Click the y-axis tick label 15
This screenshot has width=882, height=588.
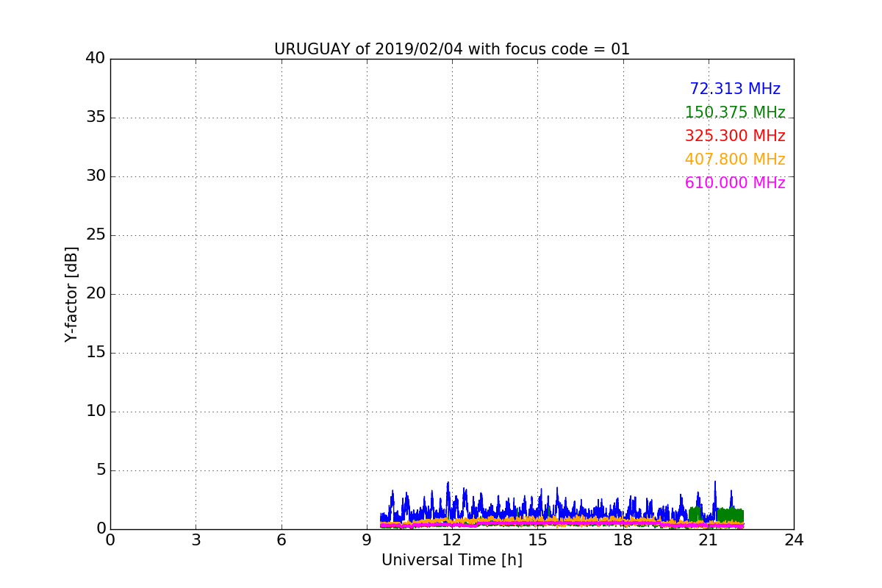[x=96, y=352]
